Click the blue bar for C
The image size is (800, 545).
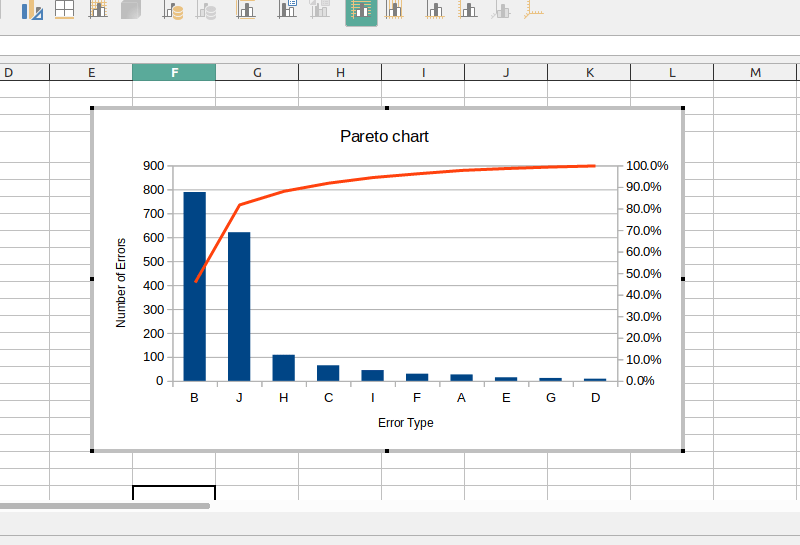click(x=328, y=373)
